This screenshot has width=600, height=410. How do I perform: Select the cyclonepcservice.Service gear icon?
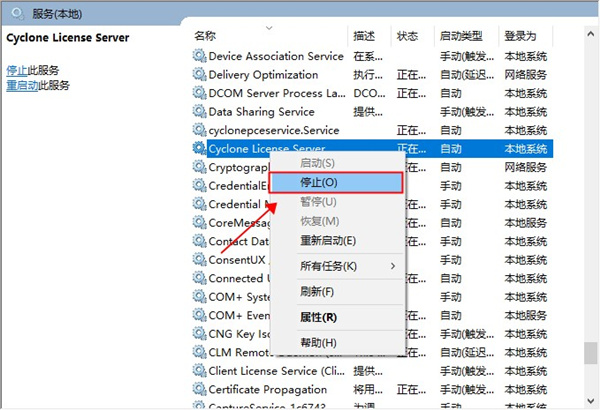point(199,130)
